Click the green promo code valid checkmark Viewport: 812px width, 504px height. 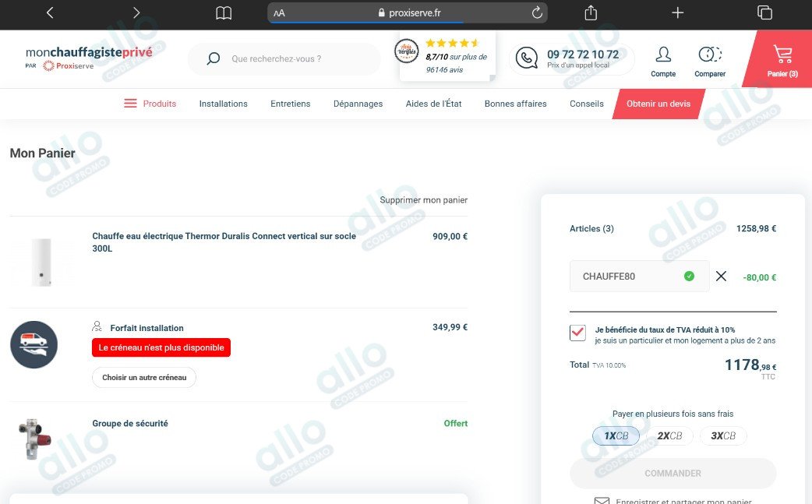[x=689, y=276]
